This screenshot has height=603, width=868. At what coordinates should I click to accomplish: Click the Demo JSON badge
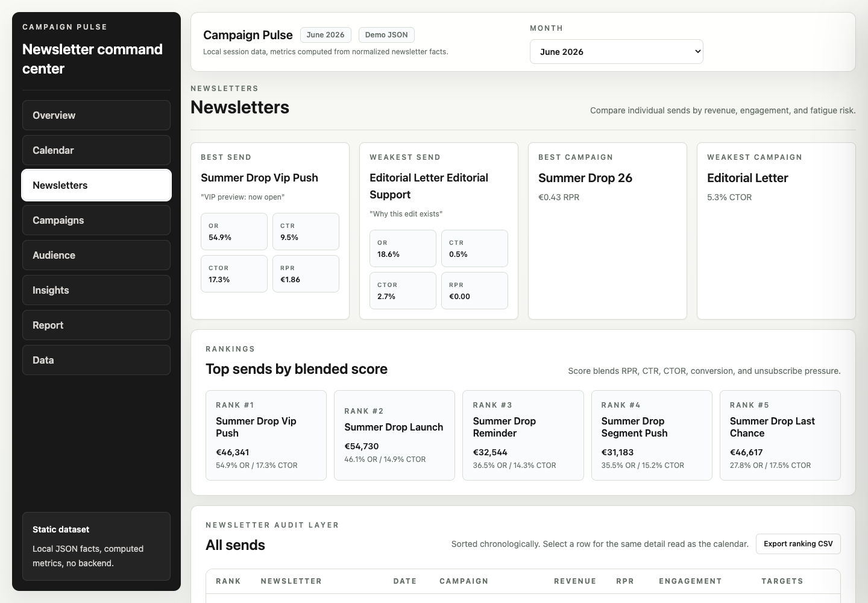386,35
